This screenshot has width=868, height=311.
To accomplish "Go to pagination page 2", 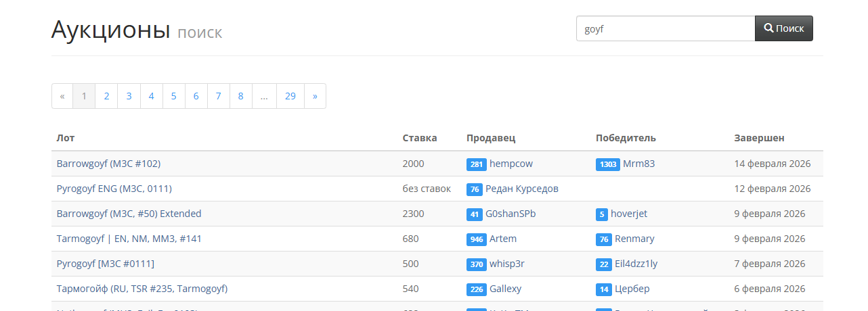I will coord(106,96).
